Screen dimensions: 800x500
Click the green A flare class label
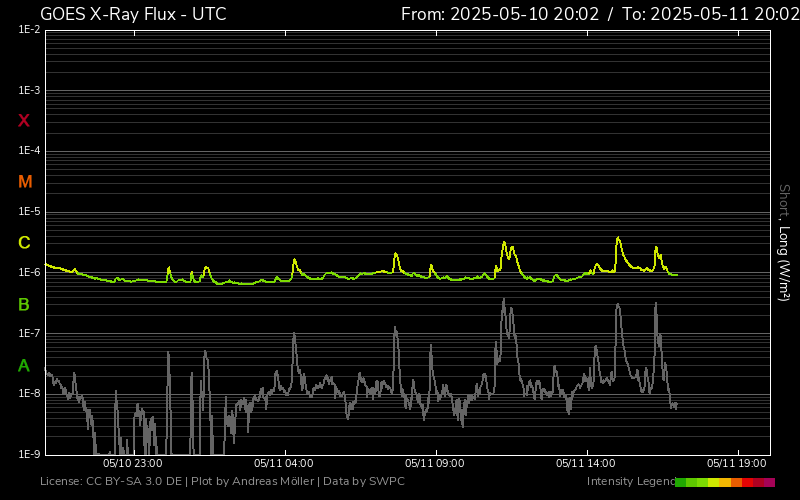click(x=24, y=366)
